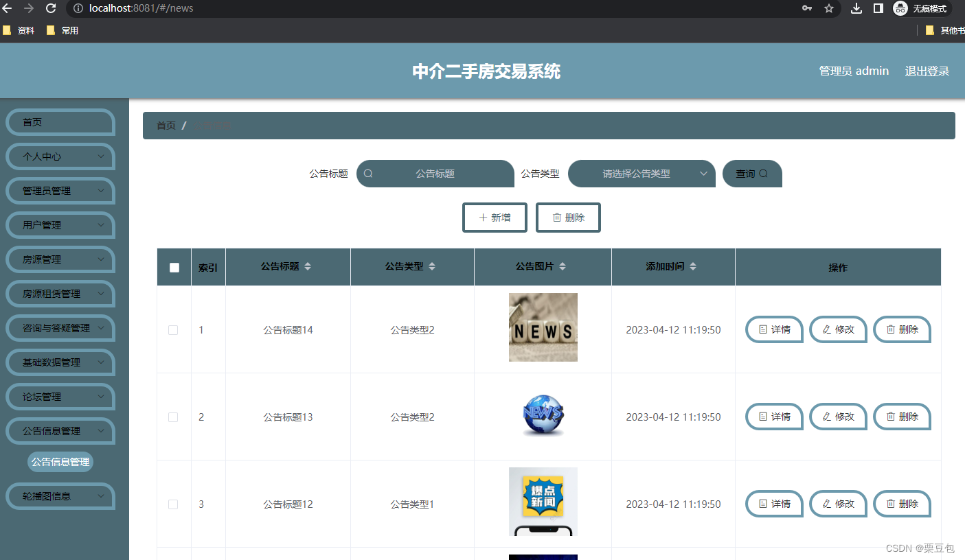Image resolution: width=965 pixels, height=560 pixels.
Task: Expand the 咨询与答疑管理 sidebar menu
Action: point(60,328)
